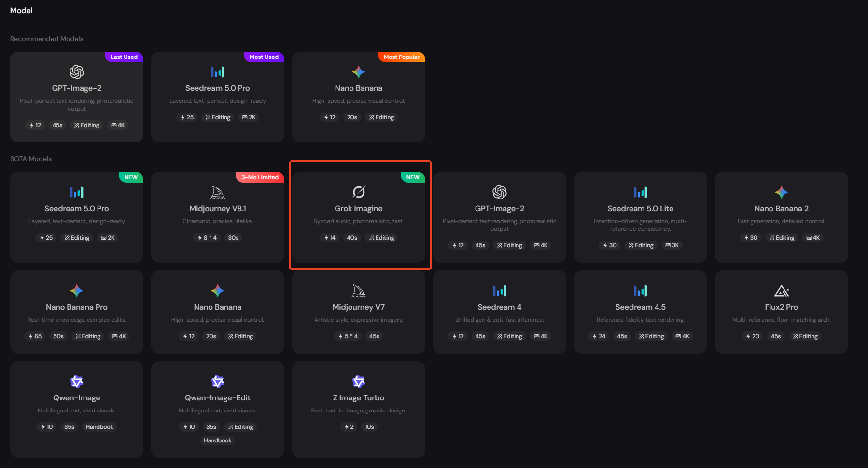Choose the Seedream 5.0 Lite model title
868x468 pixels.
point(641,209)
